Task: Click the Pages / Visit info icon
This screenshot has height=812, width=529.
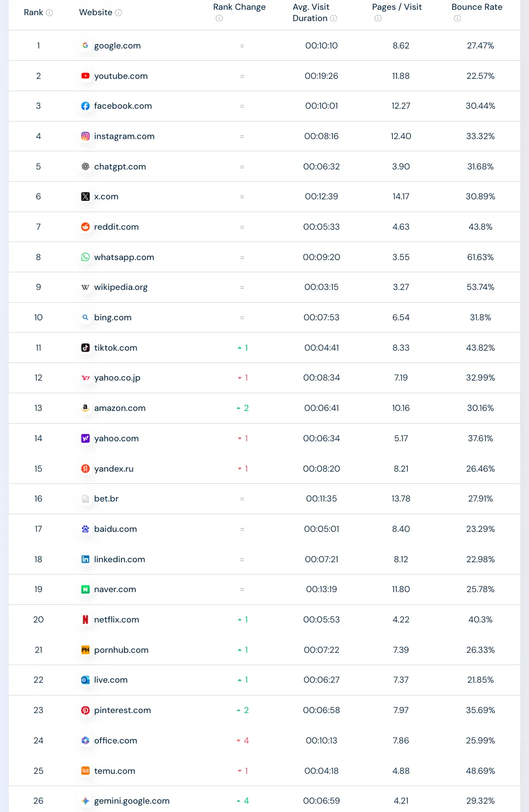Action: coord(378,19)
